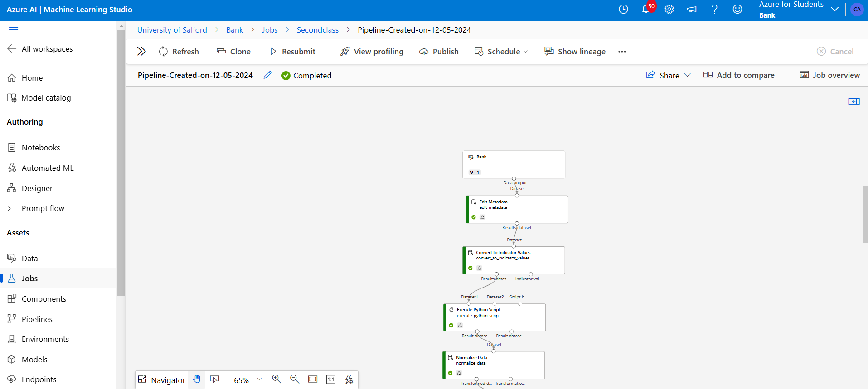Open Models under Assets
Image resolution: width=868 pixels, height=389 pixels.
(x=27, y=360)
